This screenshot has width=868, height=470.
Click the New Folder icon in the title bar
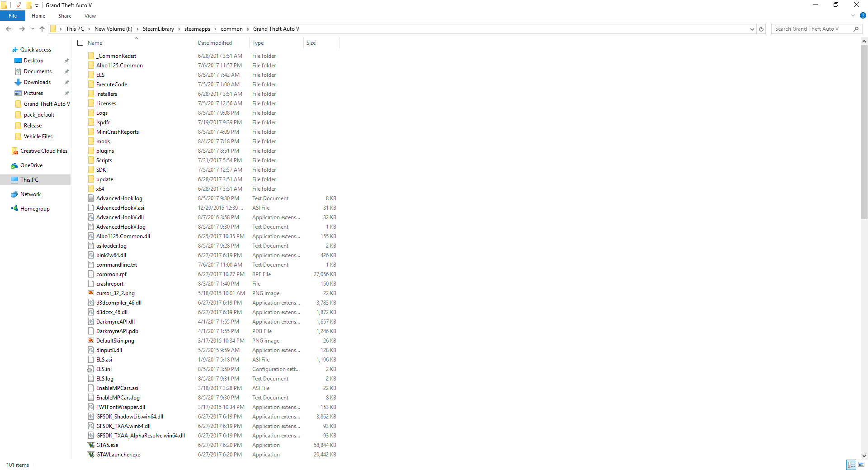click(28, 5)
